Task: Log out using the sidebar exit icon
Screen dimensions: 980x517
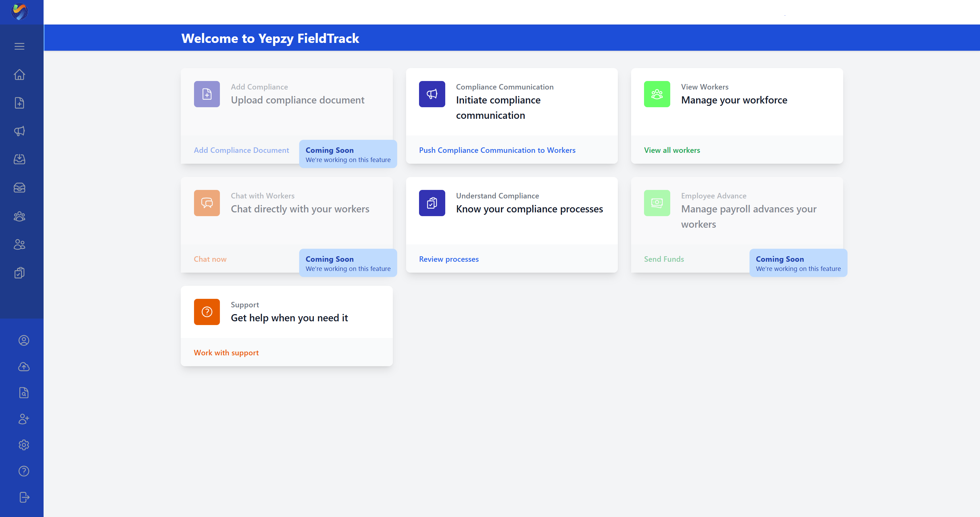Action: pos(23,497)
